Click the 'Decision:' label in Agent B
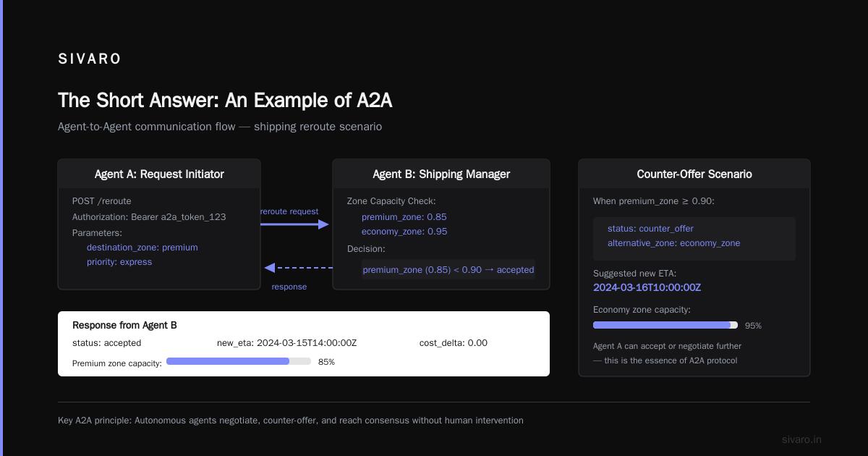 point(367,249)
